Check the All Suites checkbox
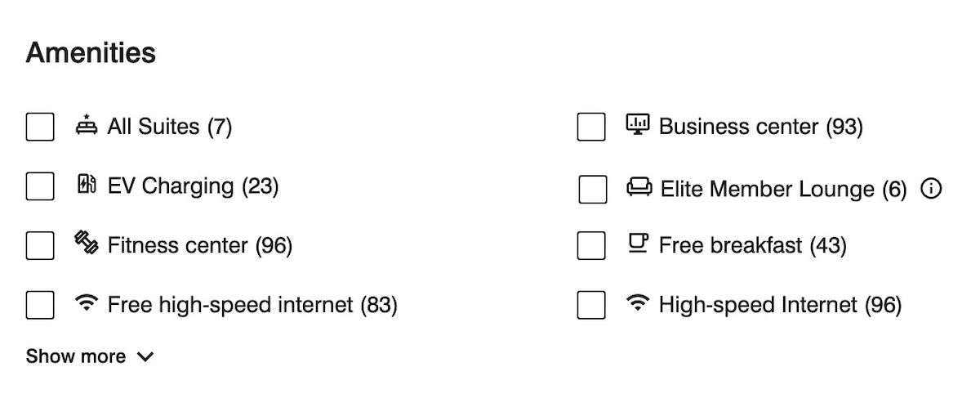980x403 pixels. click(40, 127)
